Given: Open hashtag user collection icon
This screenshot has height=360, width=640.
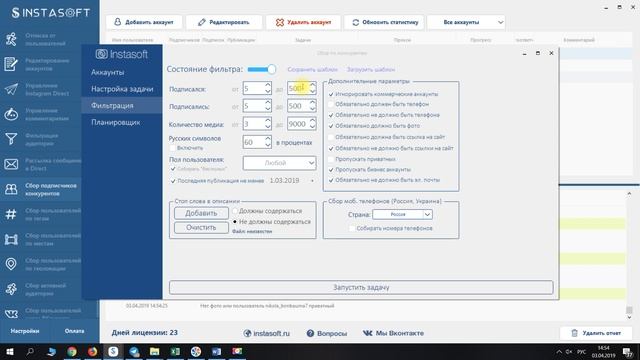Looking at the screenshot, I should [x=11, y=214].
